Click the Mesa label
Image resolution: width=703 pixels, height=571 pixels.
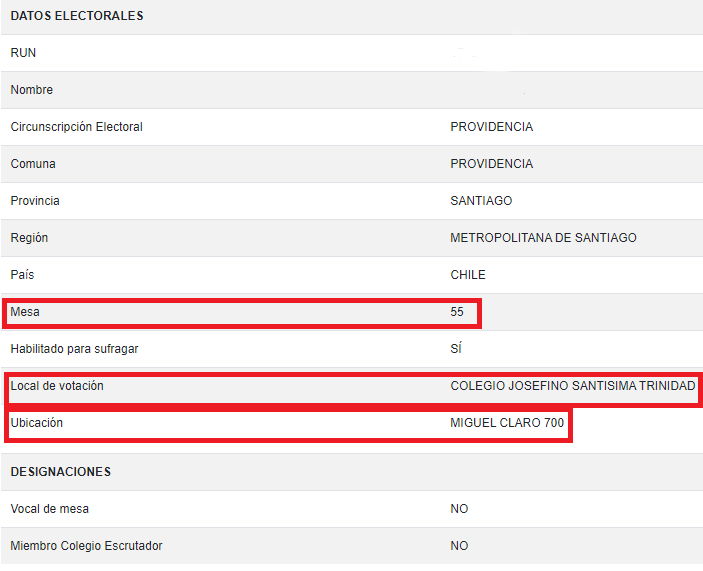25,312
